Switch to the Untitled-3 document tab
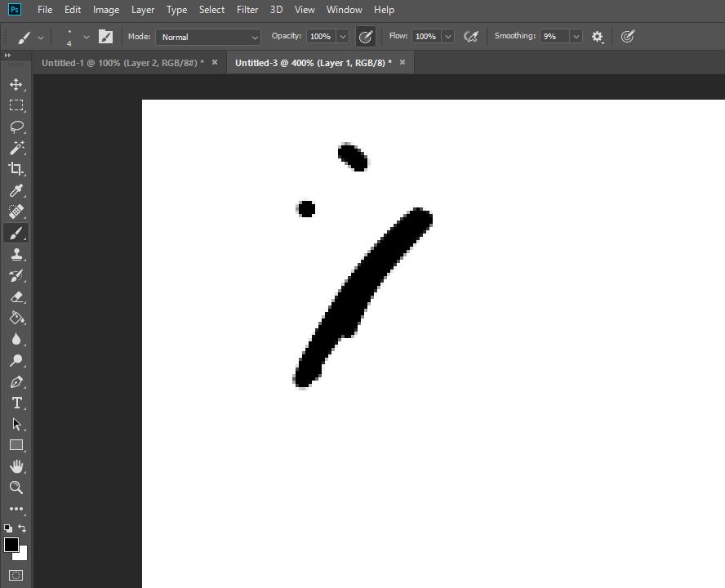Image resolution: width=725 pixels, height=588 pixels. click(314, 63)
